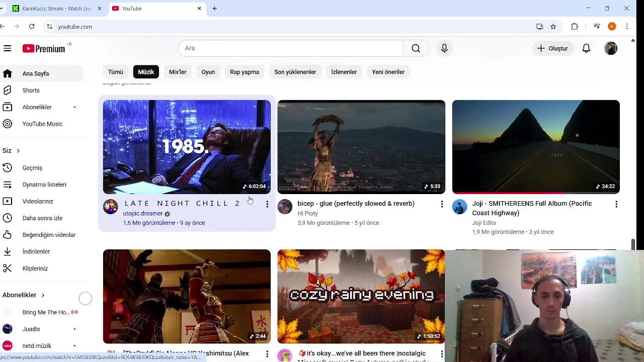Select the Son yüklenenler filter chip
This screenshot has height=362, width=644.
coord(295,72)
